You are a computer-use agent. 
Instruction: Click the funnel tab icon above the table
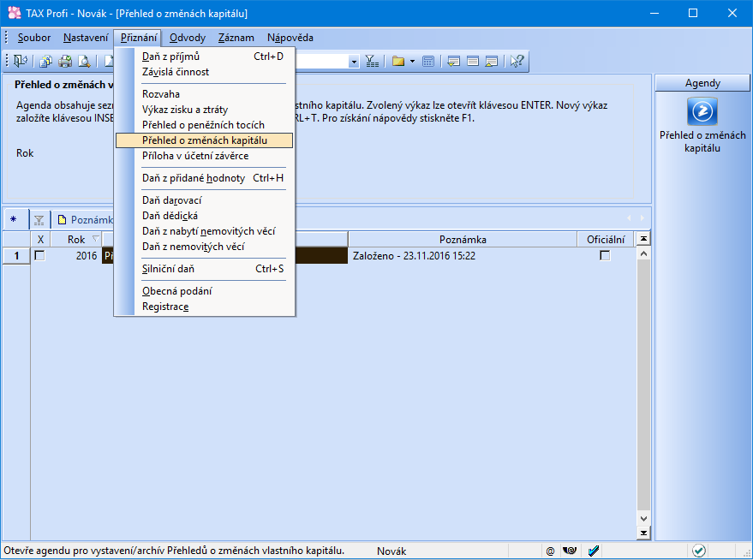[39, 220]
